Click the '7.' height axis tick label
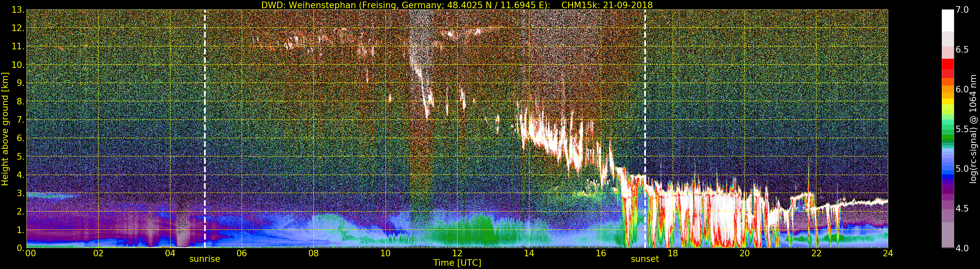 [21, 120]
